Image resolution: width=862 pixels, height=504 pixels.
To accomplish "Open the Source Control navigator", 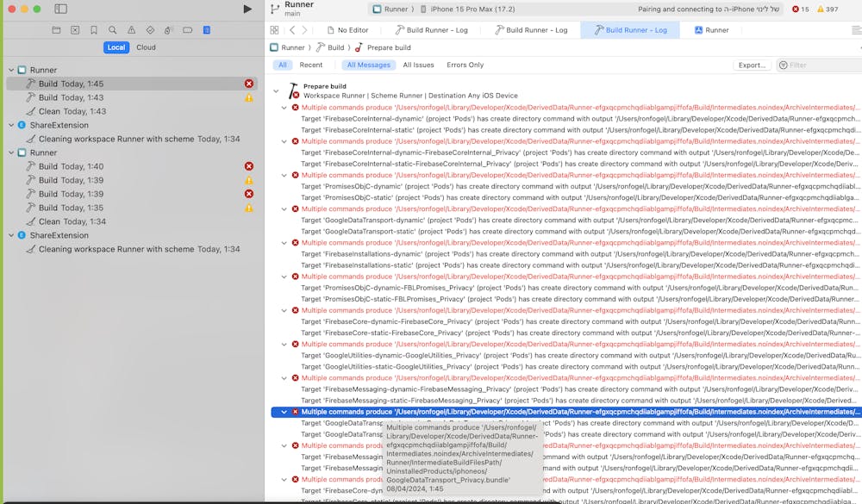I will (75, 30).
